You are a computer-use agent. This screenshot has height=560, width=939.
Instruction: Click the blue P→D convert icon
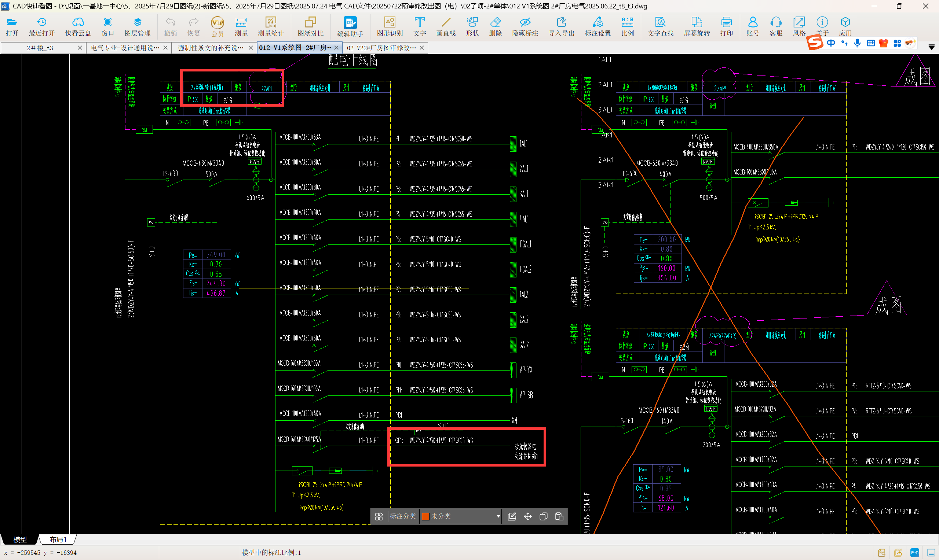pyautogui.click(x=914, y=553)
